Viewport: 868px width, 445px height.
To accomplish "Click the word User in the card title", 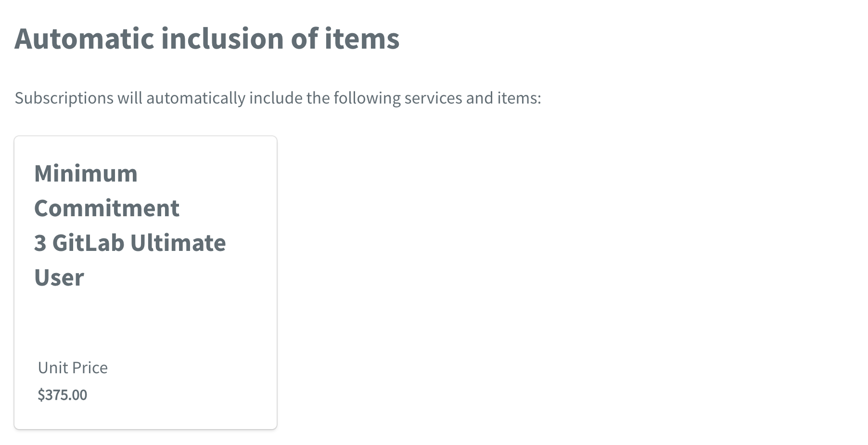I will tap(58, 277).
